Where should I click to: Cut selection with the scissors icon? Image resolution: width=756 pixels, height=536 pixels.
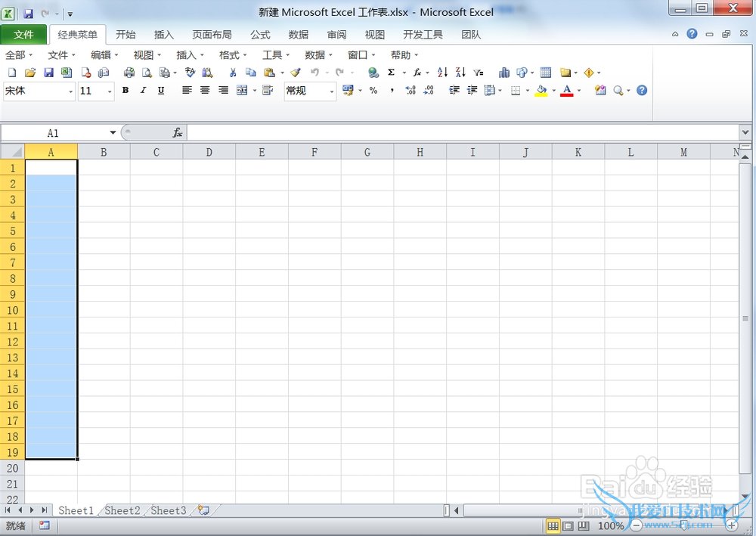(233, 73)
